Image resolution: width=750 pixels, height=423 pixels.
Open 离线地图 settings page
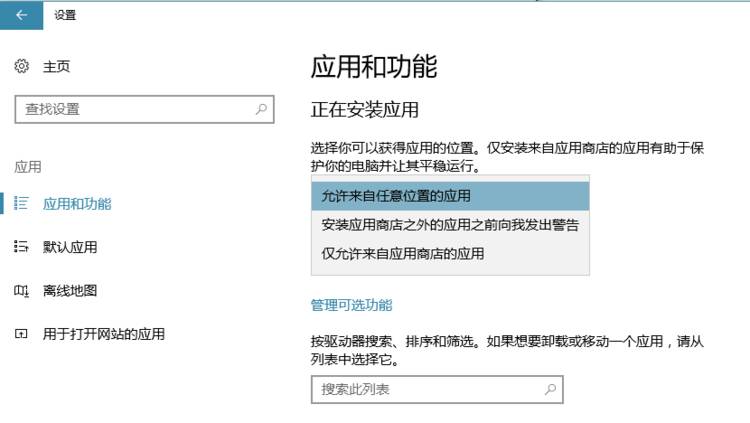tap(70, 290)
